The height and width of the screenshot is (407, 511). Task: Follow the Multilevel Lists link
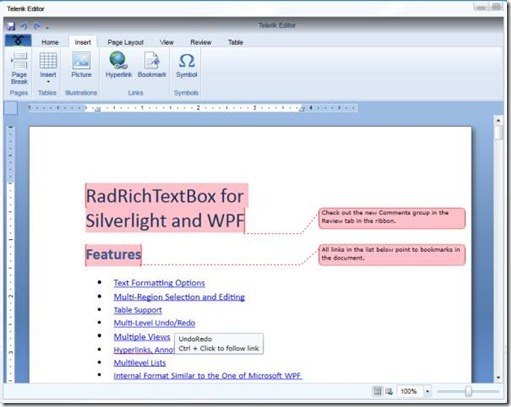click(140, 363)
